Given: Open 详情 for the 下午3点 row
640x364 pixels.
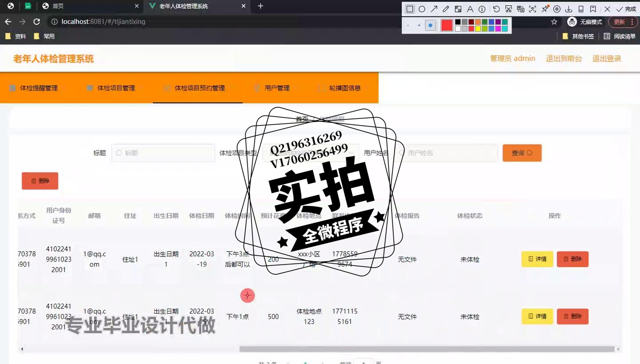Looking at the screenshot, I should (537, 259).
